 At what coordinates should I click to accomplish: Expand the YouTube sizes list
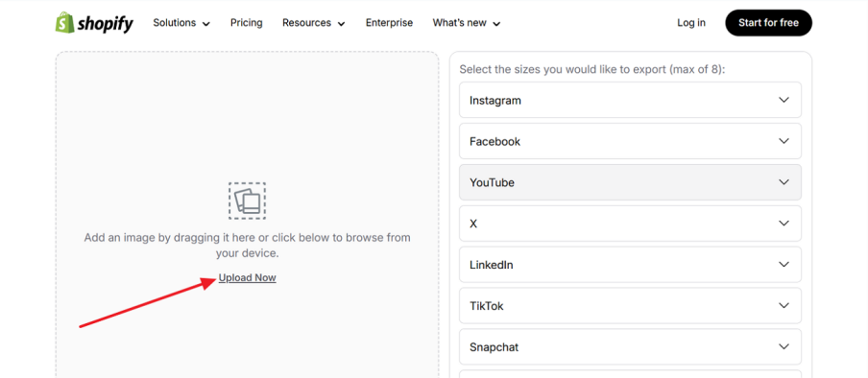click(630, 182)
